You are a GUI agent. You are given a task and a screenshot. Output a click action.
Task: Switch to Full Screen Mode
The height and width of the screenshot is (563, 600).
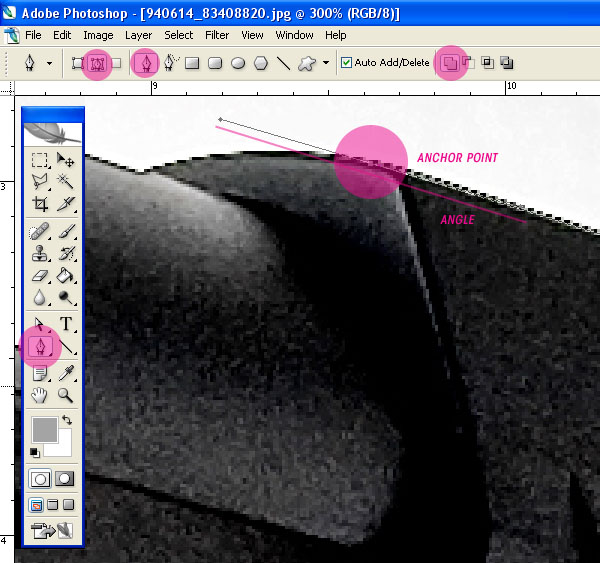tap(68, 505)
